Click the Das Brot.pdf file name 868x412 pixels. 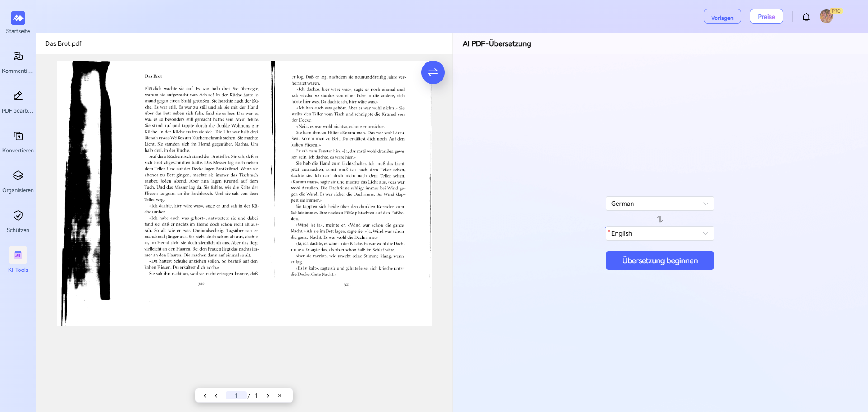point(63,43)
